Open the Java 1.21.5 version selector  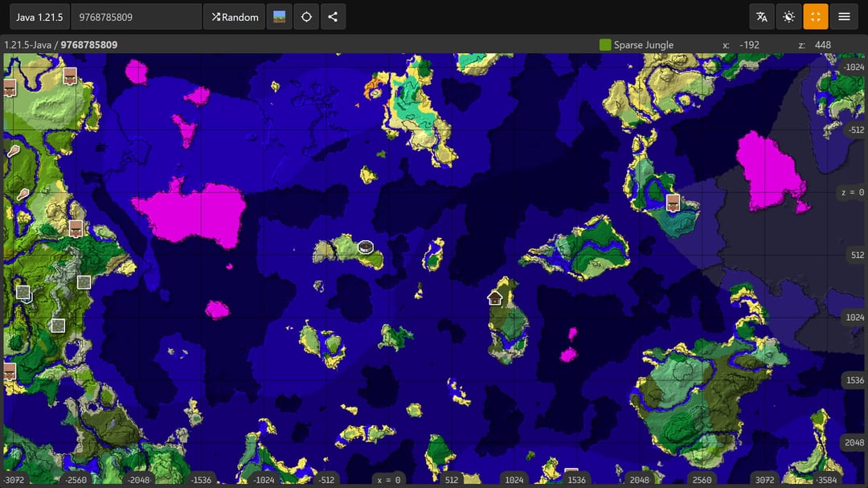(39, 17)
